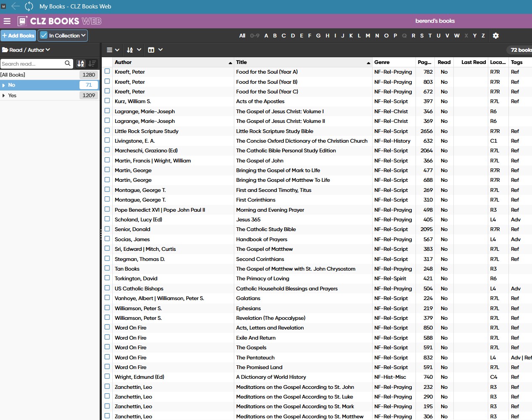Expand the Yes folder in sidebar

pos(4,96)
